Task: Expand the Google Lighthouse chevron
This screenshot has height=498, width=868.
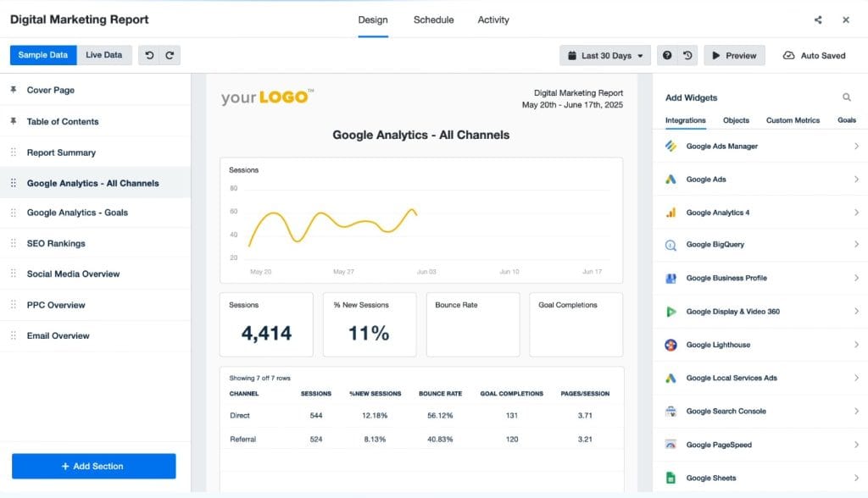Action: 856,345
